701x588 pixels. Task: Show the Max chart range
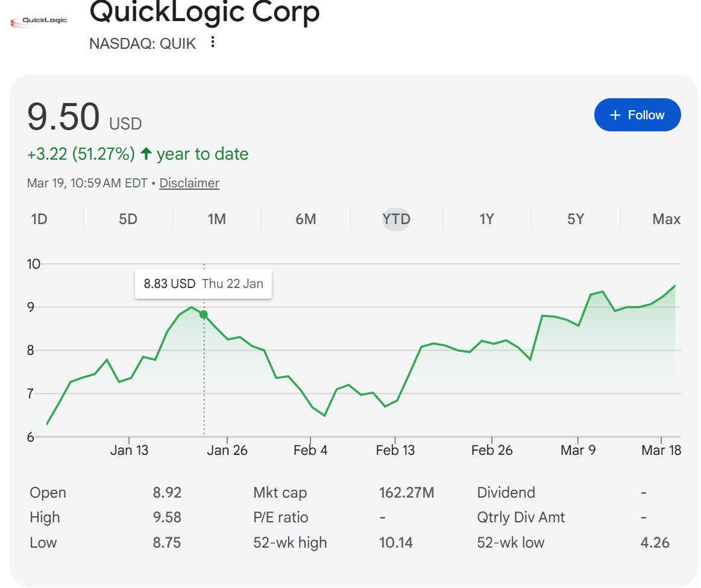pos(666,219)
